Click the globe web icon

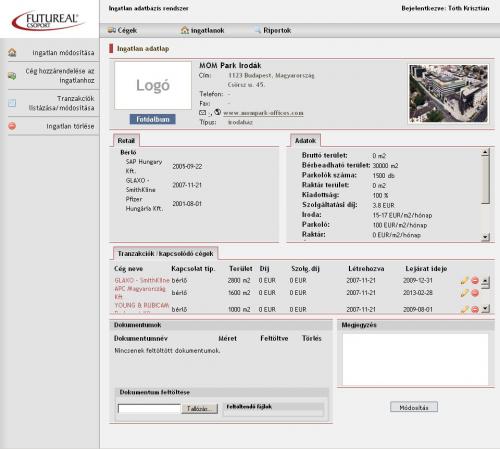[217, 112]
